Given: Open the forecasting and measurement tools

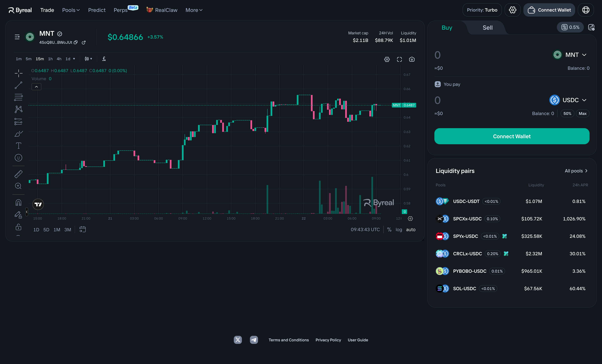Looking at the screenshot, I should pyautogui.click(x=18, y=121).
